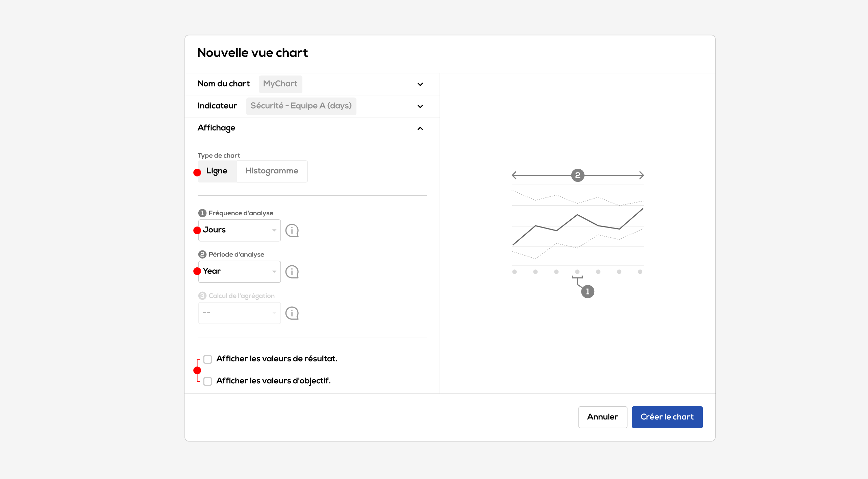Click info icon beside Période d'analyse dropdown

292,272
